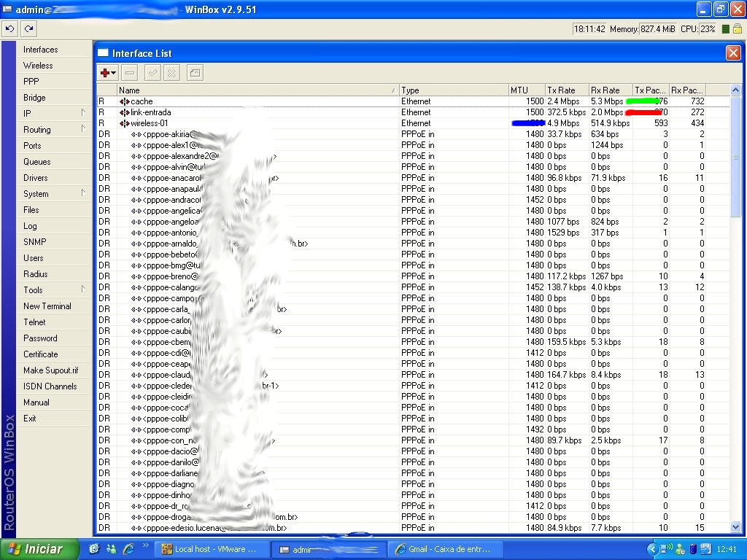This screenshot has width=747, height=560.
Task: Open Drivers menu entry
Action: (x=54, y=178)
